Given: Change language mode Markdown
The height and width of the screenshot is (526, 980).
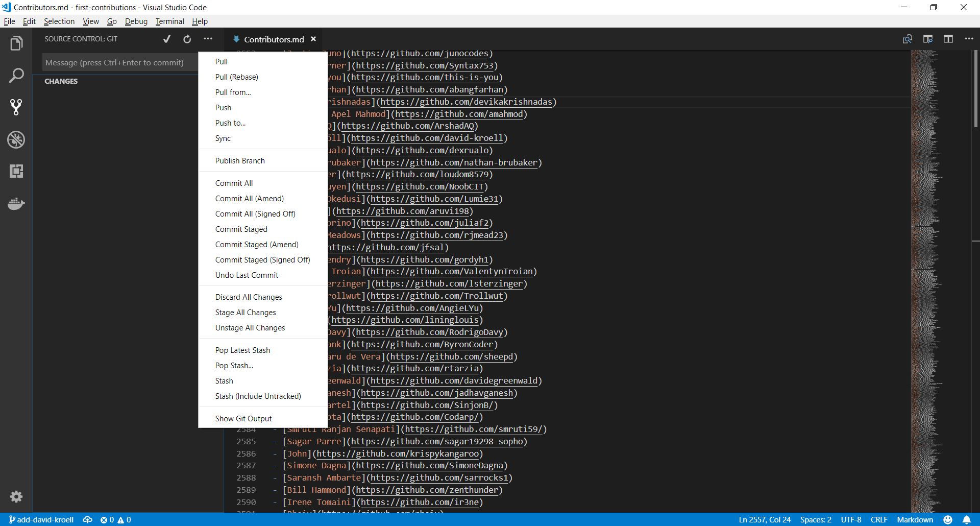Looking at the screenshot, I should click(x=915, y=519).
